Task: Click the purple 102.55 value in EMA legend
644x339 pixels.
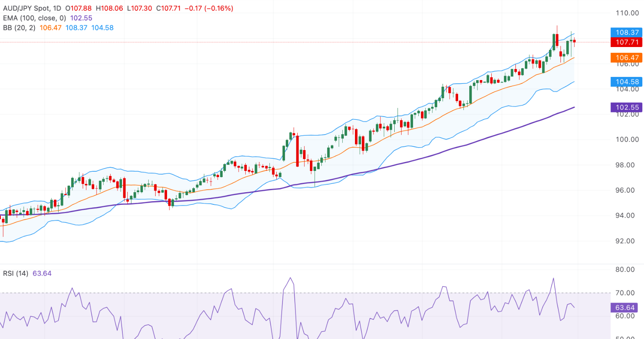Action: pos(81,18)
